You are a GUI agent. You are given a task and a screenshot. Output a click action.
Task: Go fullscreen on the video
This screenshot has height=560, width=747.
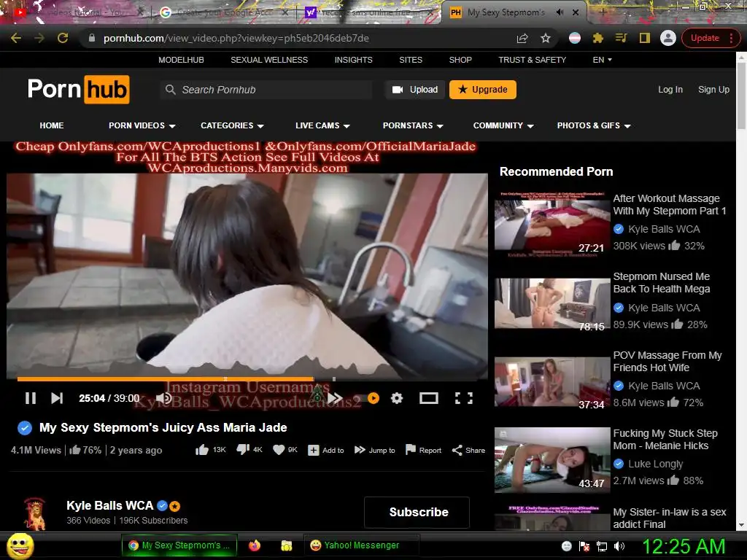[x=463, y=398]
